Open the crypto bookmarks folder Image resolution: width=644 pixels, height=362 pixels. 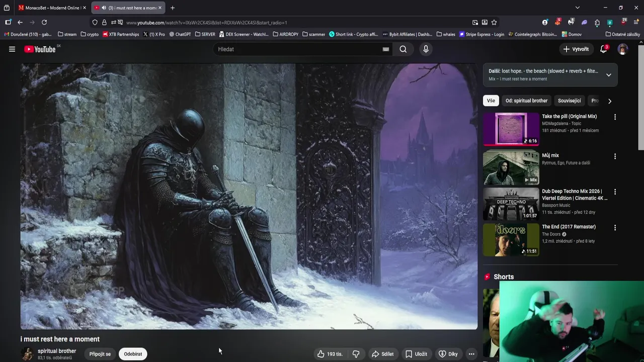pos(90,34)
